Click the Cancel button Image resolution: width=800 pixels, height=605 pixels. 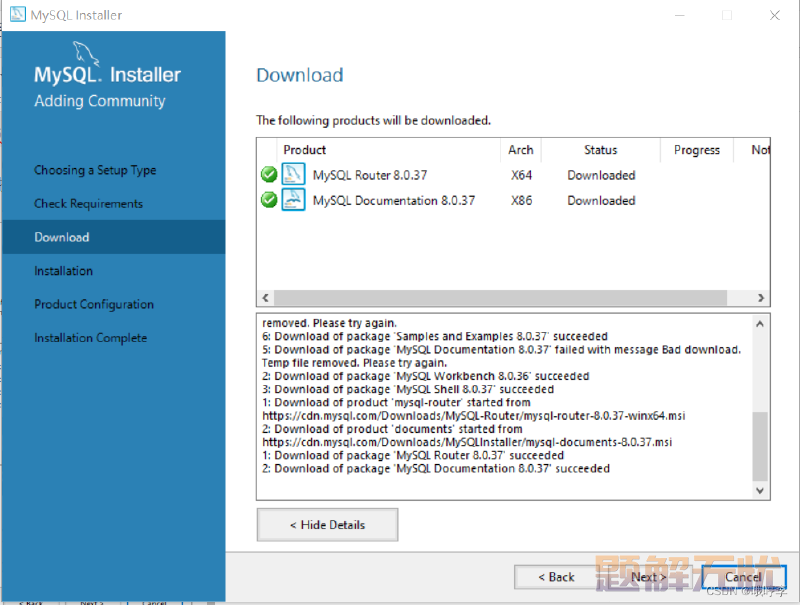743,577
